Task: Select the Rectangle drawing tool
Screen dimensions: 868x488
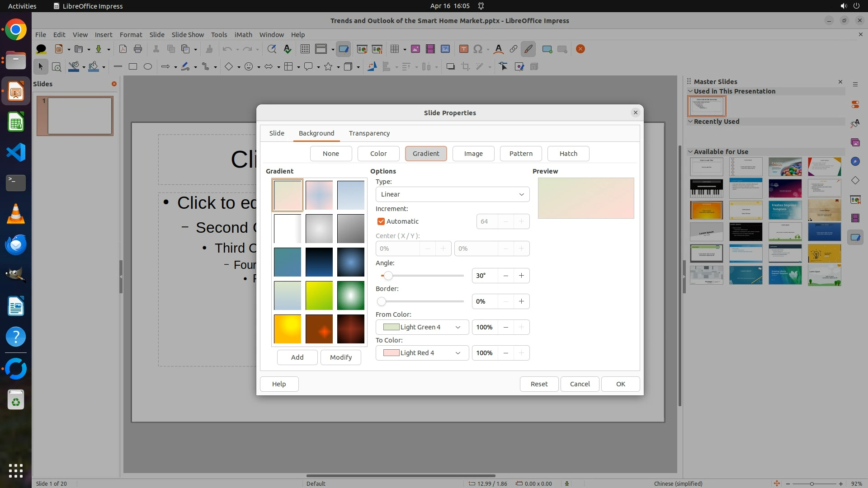Action: (133, 67)
